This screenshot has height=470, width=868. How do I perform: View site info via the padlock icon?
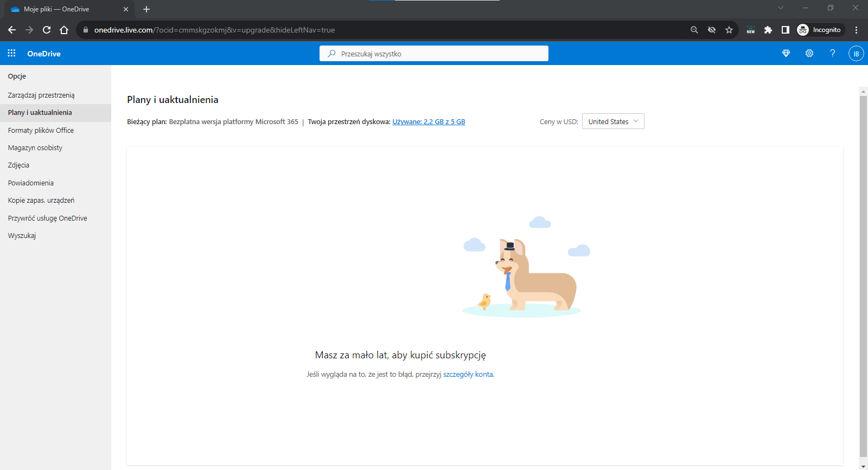(x=85, y=30)
